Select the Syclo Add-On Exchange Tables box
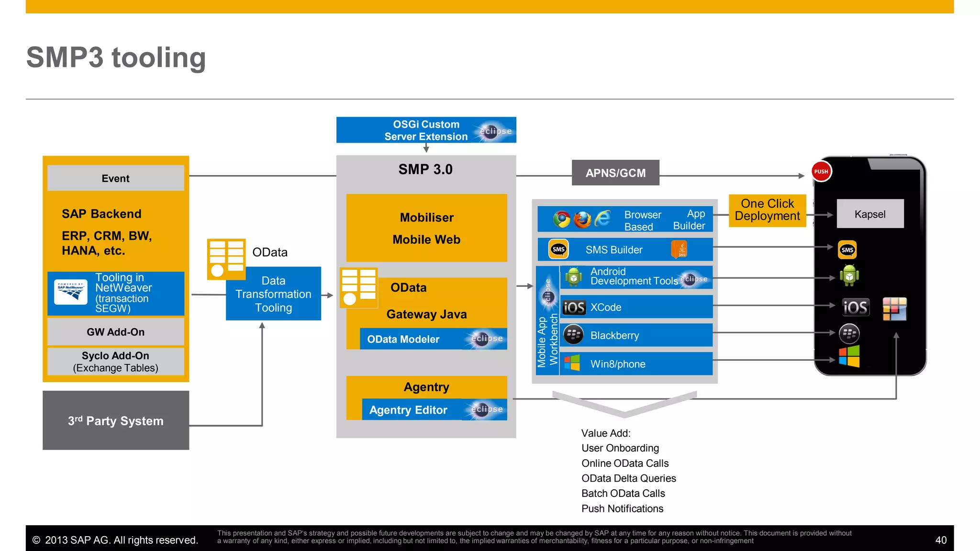Screen dimensions: 980x551 [x=115, y=362]
